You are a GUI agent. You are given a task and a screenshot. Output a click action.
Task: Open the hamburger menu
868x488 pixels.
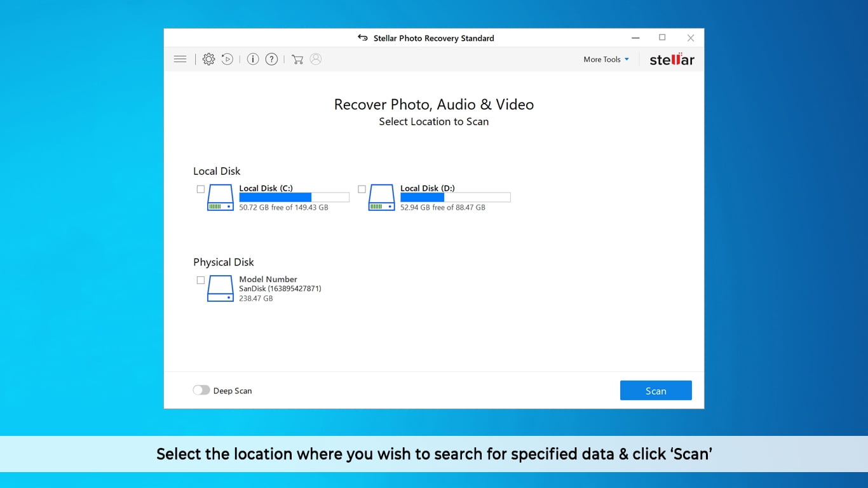pyautogui.click(x=180, y=59)
